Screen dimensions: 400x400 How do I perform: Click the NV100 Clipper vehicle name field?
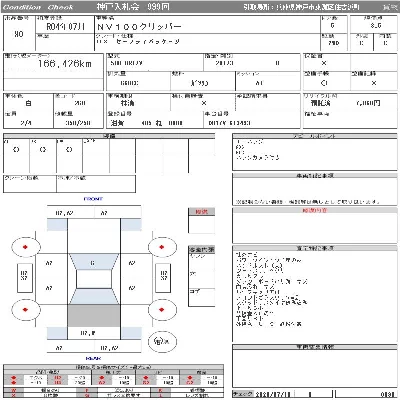point(207,25)
